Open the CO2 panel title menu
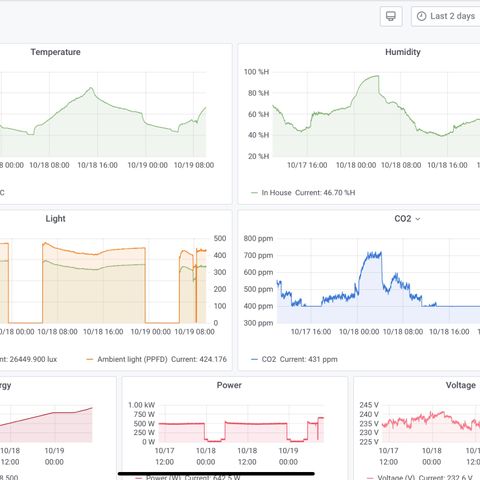This screenshot has height=480, width=480. point(403,219)
